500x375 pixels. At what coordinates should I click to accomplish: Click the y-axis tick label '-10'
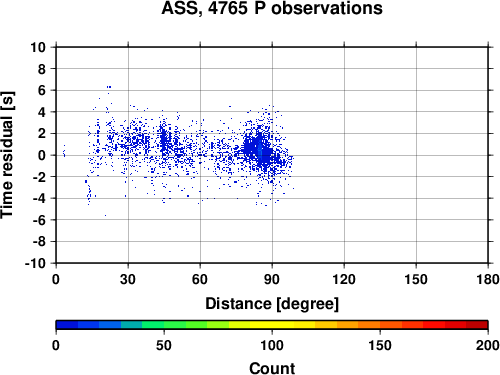coord(35,263)
